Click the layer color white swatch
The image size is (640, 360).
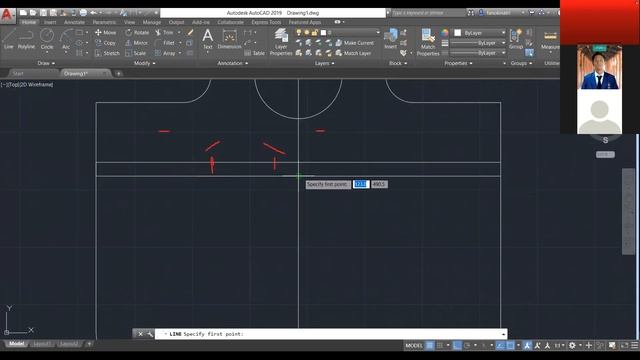(323, 32)
